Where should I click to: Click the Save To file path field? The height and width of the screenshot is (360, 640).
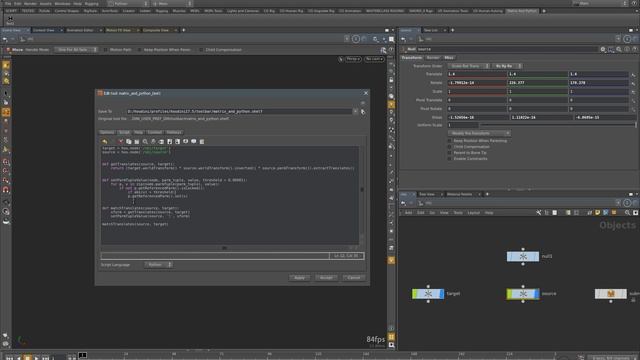[x=239, y=111]
